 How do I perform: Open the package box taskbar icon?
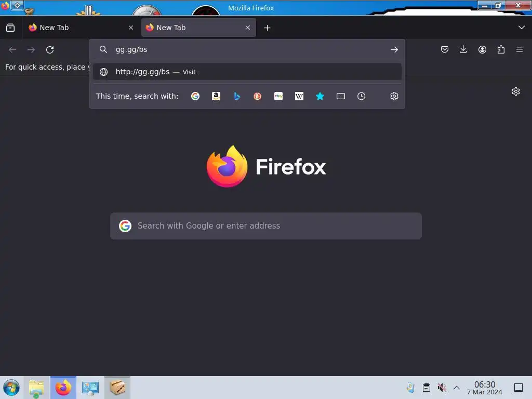click(117, 388)
